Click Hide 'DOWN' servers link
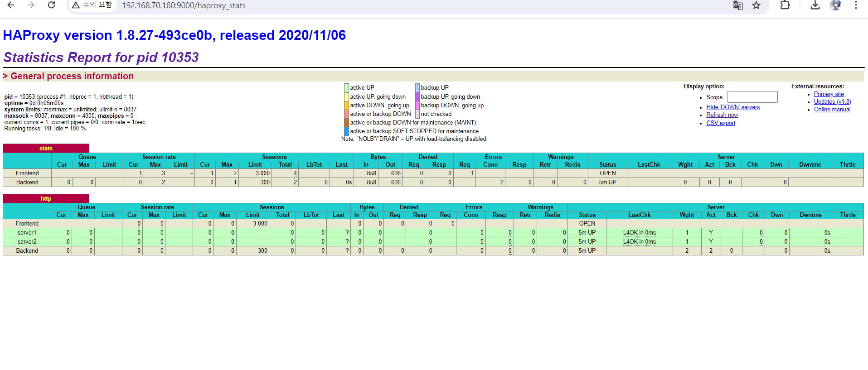 (x=733, y=107)
